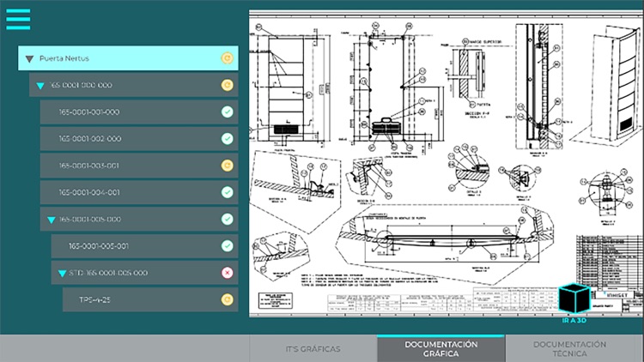
Task: Click the green check icon on 165-0001-004-001
Action: pos(228,192)
